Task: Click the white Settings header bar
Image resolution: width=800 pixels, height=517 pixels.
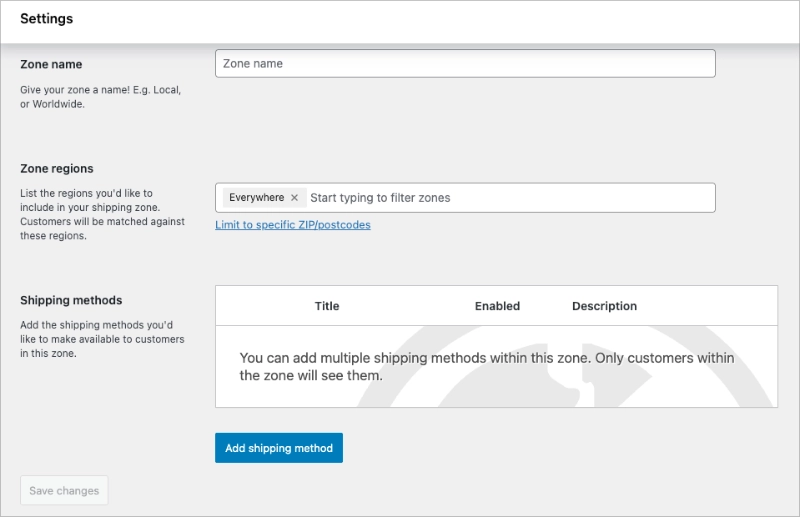Action: click(400, 20)
